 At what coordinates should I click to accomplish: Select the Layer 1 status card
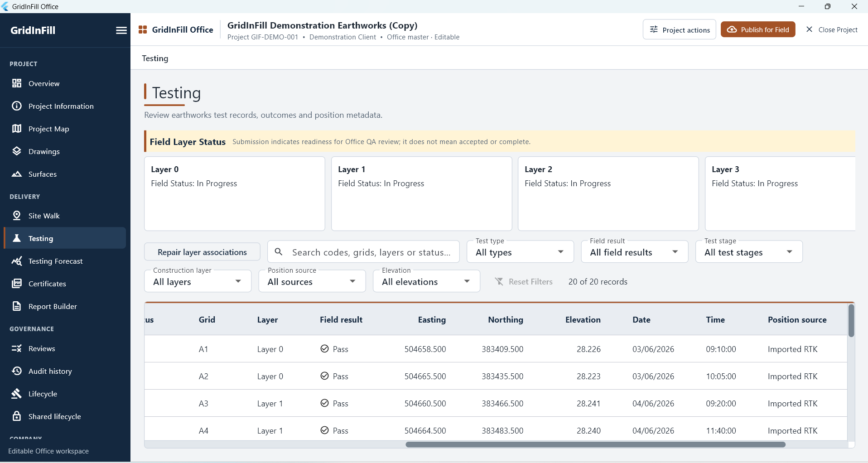(x=421, y=193)
